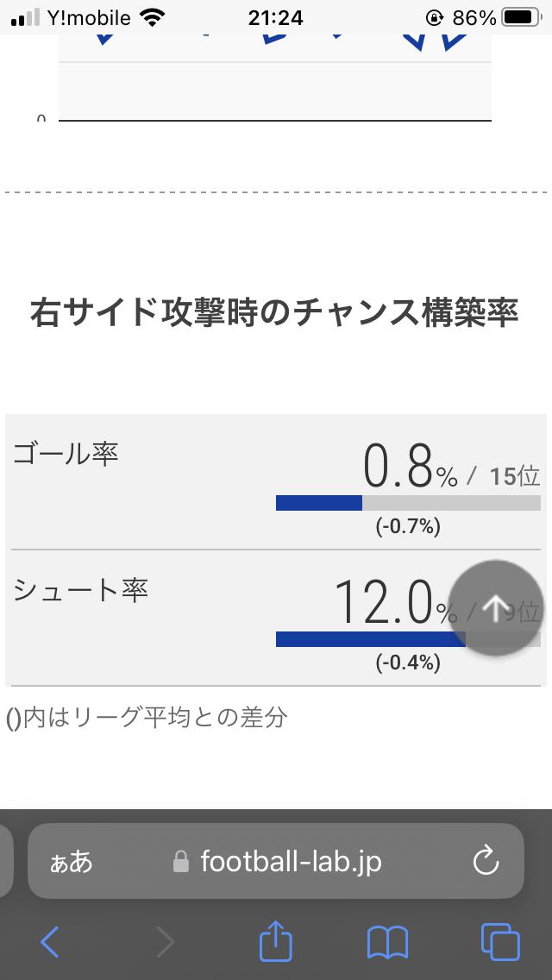This screenshot has width=552, height=980.
Task: Tap the 右サイド攻撃時のチャンス構築率 heading
Action: tap(274, 312)
